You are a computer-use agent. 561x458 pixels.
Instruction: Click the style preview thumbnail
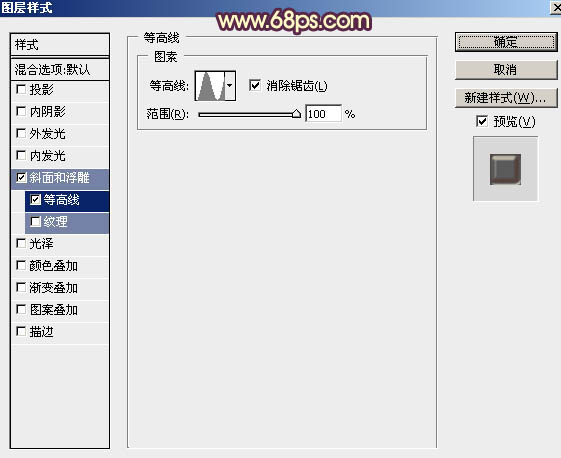tap(505, 169)
